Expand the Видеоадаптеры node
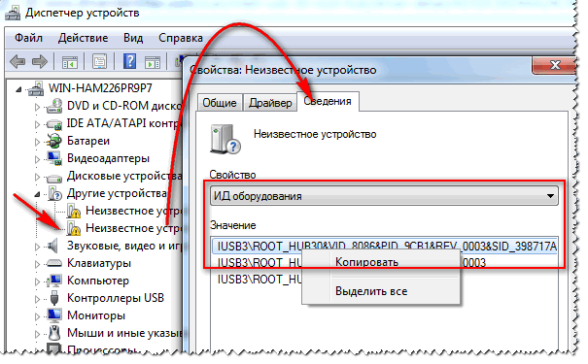This screenshot has width=588, height=364. coord(37,159)
